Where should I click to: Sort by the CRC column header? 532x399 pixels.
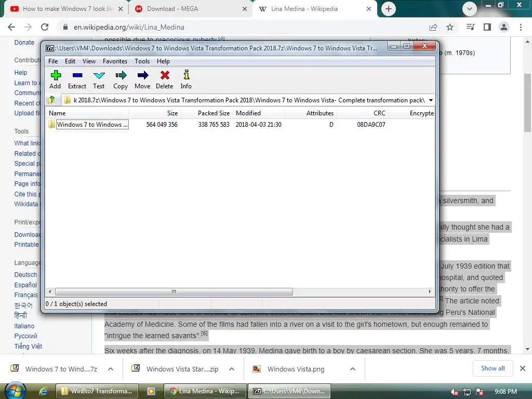point(362,113)
